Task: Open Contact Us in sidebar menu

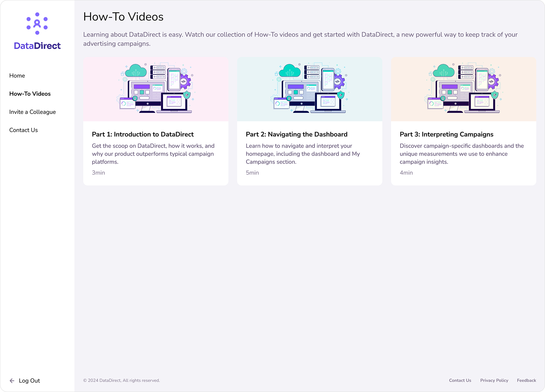Action: click(x=23, y=130)
